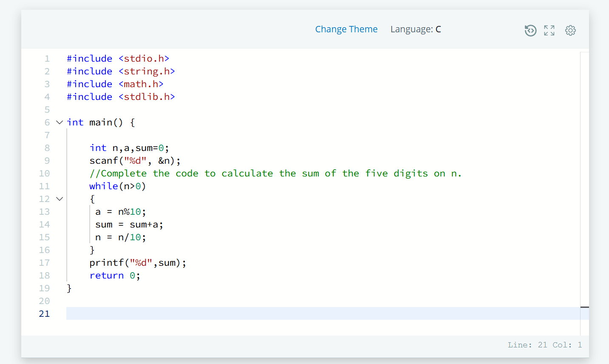Place cursor on empty line 21
The width and height of the screenshot is (609, 364).
[x=170, y=313]
